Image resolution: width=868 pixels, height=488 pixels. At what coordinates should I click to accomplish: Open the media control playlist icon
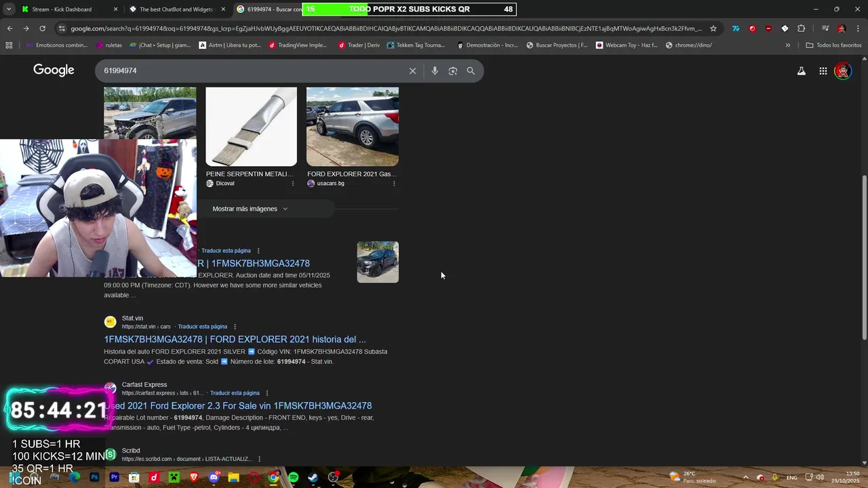pos(825,28)
